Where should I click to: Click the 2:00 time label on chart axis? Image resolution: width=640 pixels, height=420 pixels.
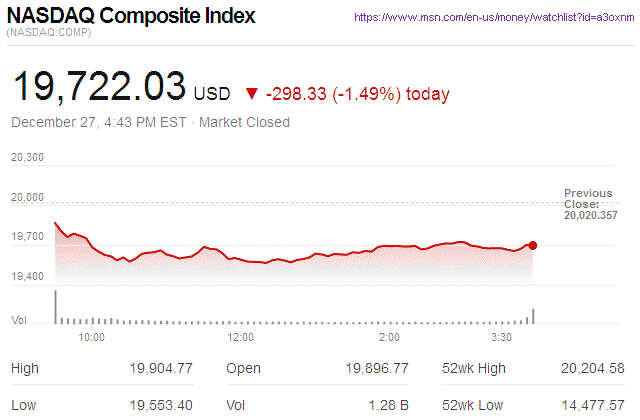[x=390, y=338]
